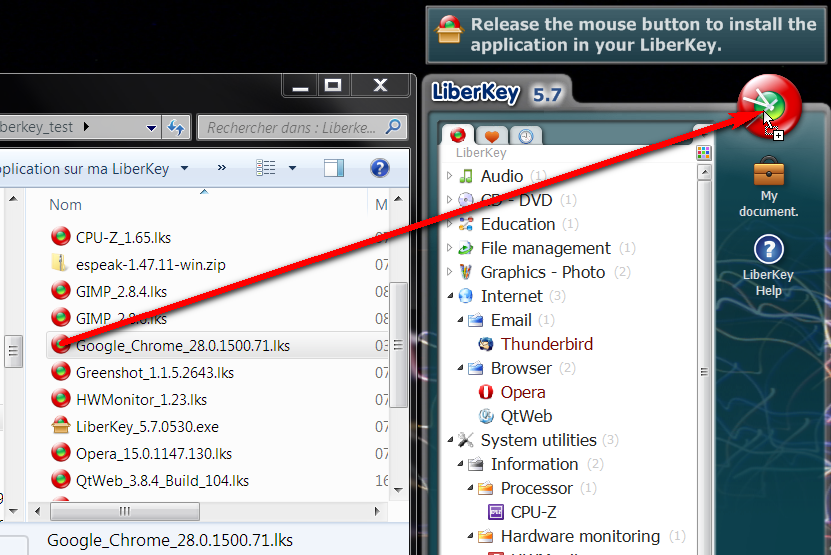The width and height of the screenshot is (831, 555).
Task: Select the espeak-1.47.11-win.zip file
Action: tap(136, 264)
